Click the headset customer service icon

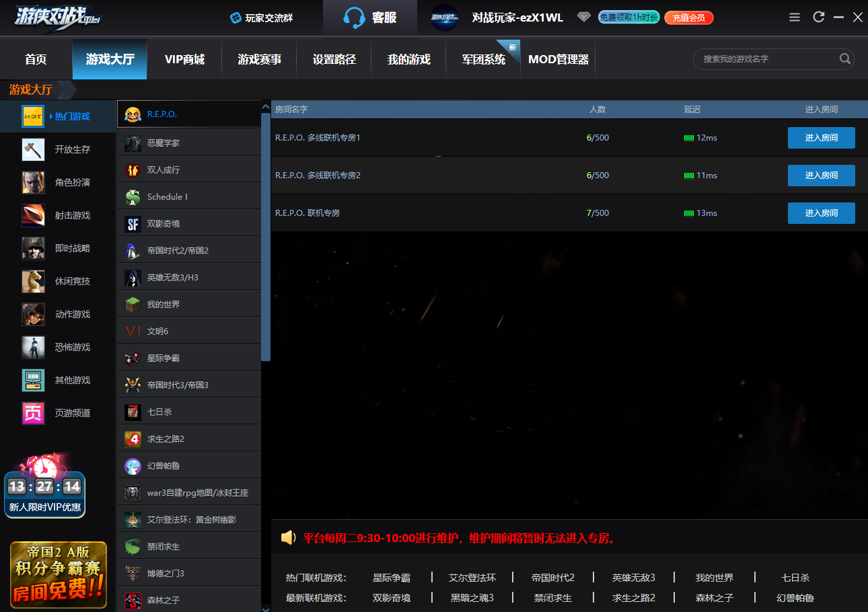point(354,17)
